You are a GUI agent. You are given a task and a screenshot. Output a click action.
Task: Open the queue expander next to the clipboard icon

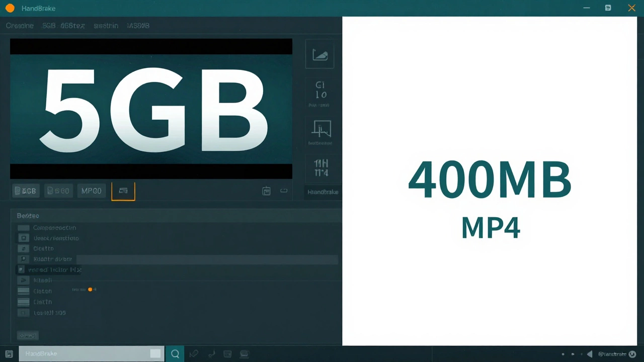pyautogui.click(x=283, y=191)
